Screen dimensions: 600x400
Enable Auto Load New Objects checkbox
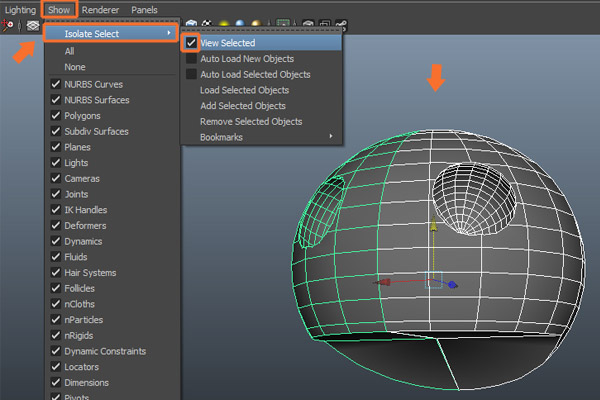tap(191, 59)
